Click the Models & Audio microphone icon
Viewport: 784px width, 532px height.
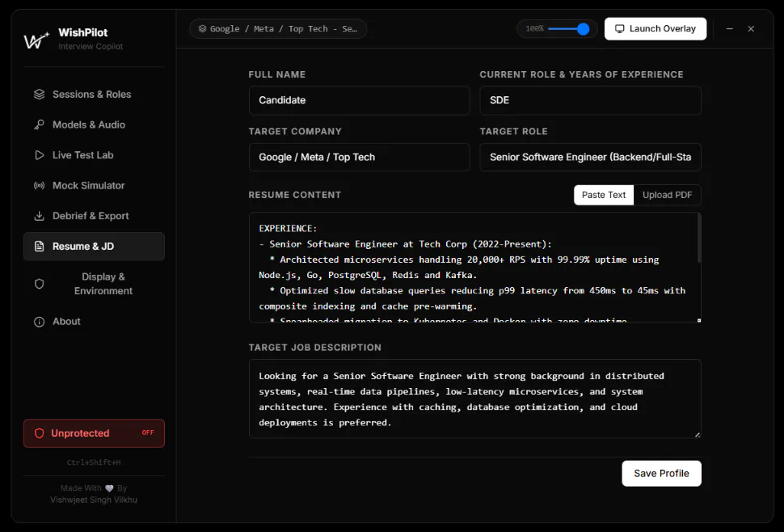pyautogui.click(x=39, y=125)
